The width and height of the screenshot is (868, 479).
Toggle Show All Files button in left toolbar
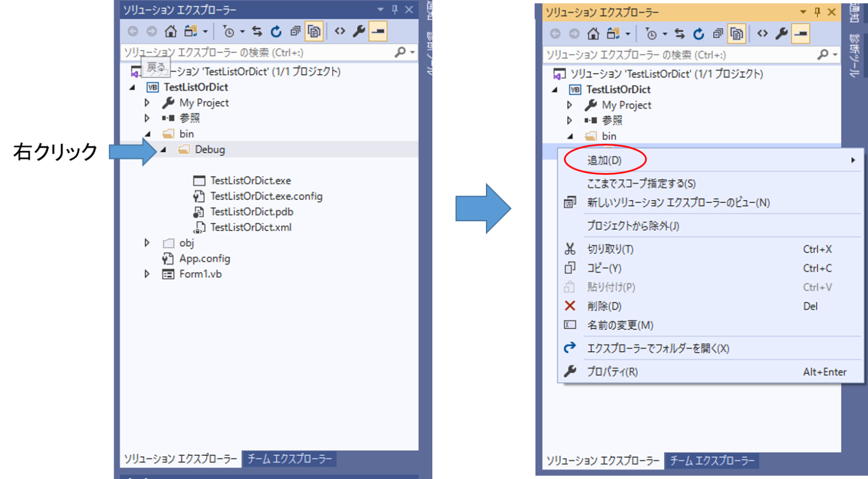tap(314, 32)
